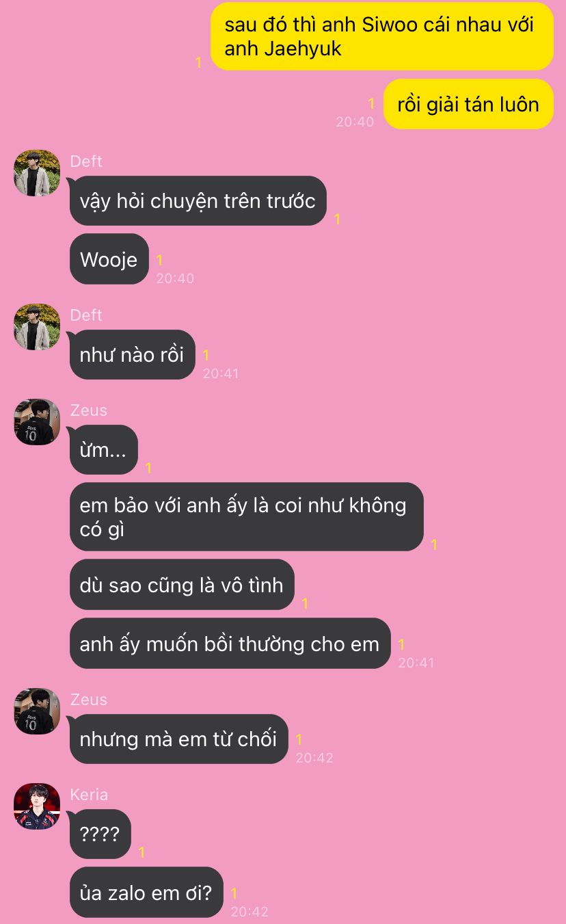The image size is (566, 924).
Task: Select the yellow 'rồi giải tán luôn' bubble
Action: (468, 104)
